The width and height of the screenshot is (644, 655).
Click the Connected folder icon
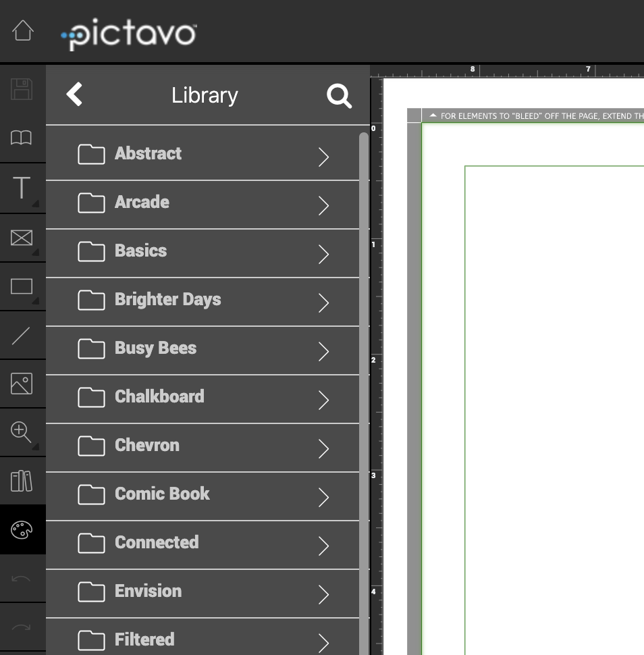[91, 543]
